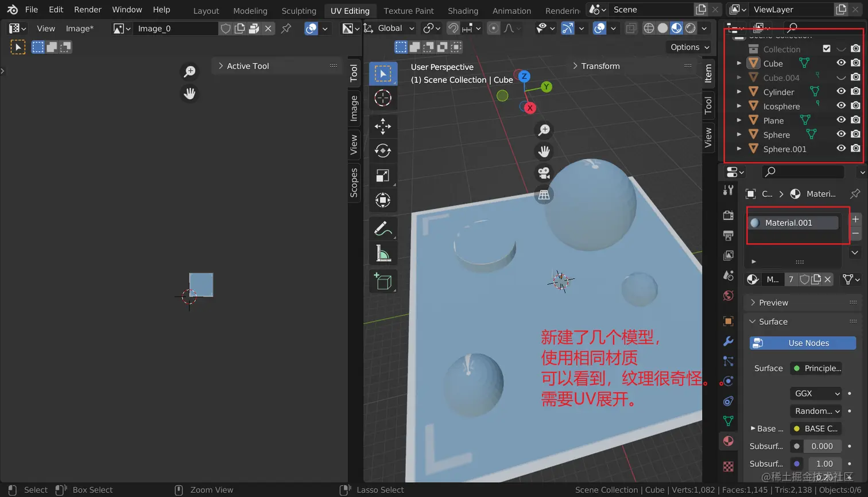The width and height of the screenshot is (868, 497).
Task: Click the UV editor pan hand icon
Action: [x=189, y=93]
